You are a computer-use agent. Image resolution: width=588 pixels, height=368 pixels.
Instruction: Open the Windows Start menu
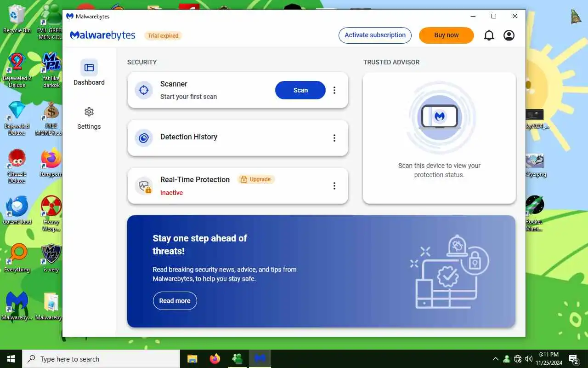point(11,359)
